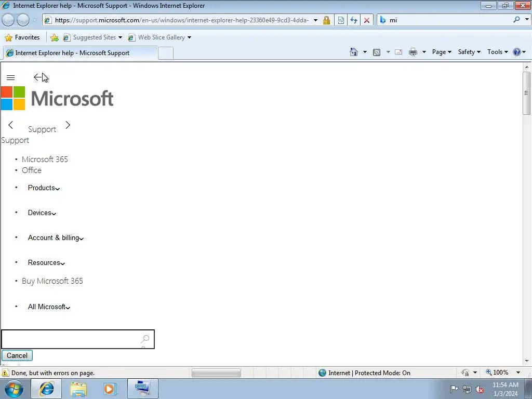The width and height of the screenshot is (532, 399).
Task: Expand the All Microsoft menu
Action: coord(49,307)
